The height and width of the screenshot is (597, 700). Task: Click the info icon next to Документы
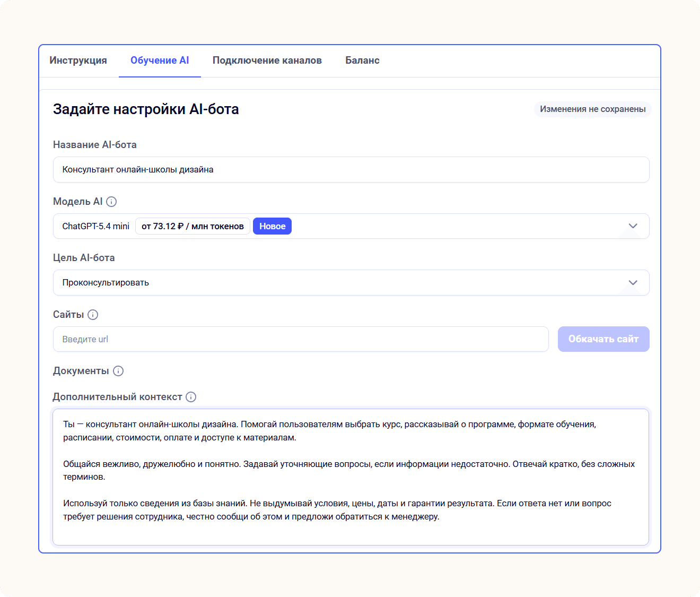click(x=118, y=371)
